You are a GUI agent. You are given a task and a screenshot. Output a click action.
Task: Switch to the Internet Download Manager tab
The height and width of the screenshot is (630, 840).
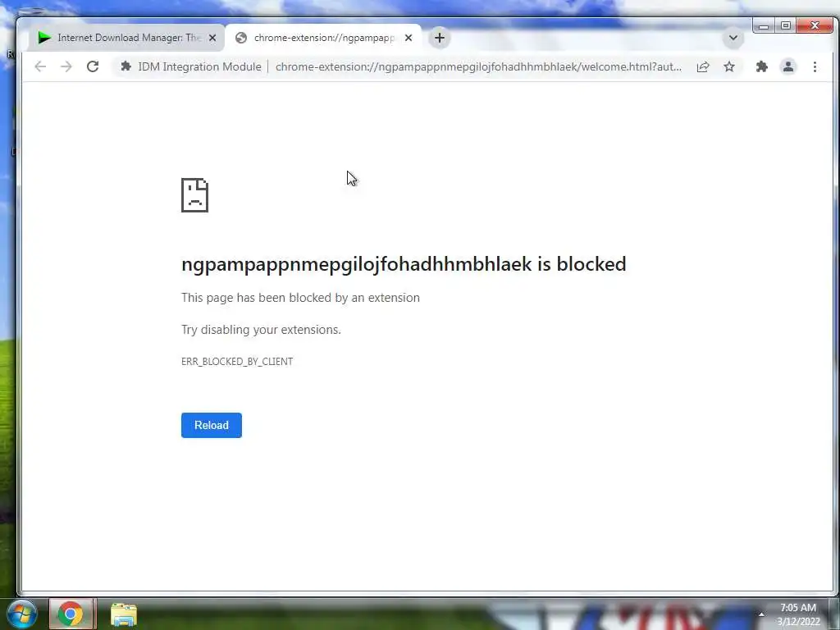(127, 38)
